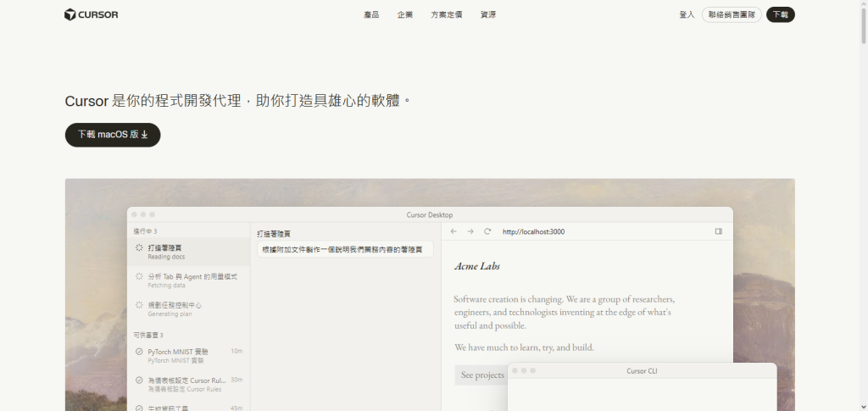Toggle the side panel icon in demo browser

[x=719, y=231]
